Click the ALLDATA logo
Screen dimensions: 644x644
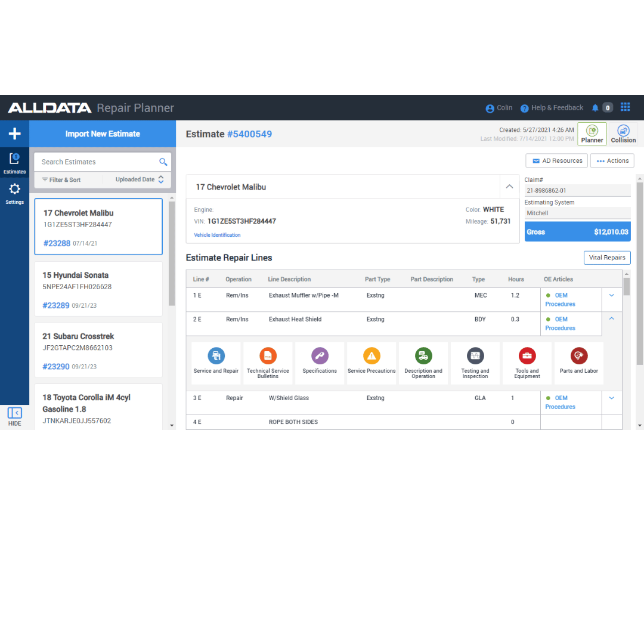(x=49, y=107)
